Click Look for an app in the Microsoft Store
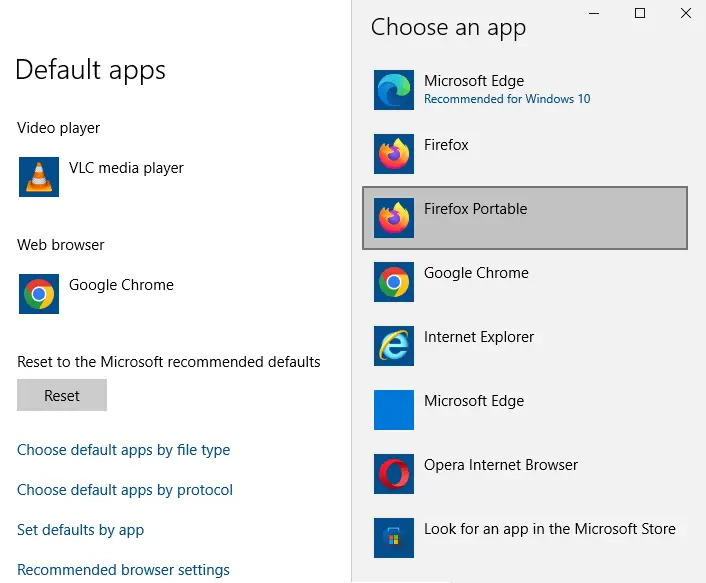 [x=550, y=529]
